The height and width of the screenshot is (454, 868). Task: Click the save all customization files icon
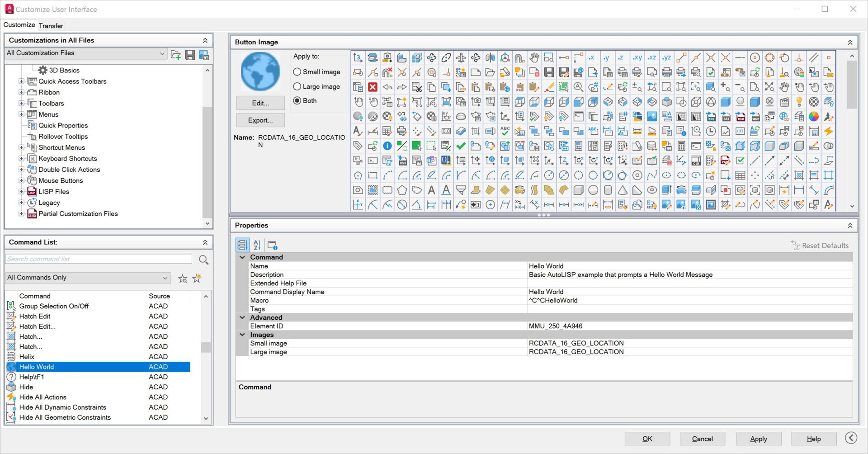point(190,55)
